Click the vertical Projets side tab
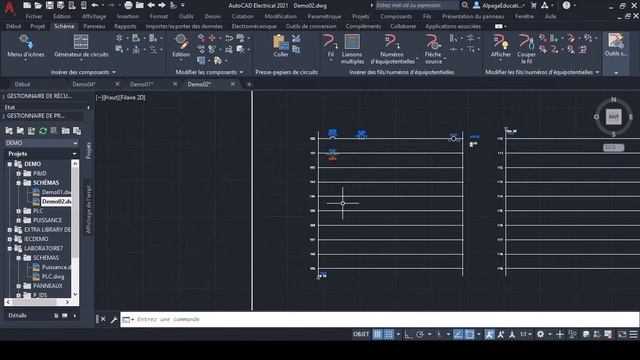The image size is (640, 360). coord(89,151)
